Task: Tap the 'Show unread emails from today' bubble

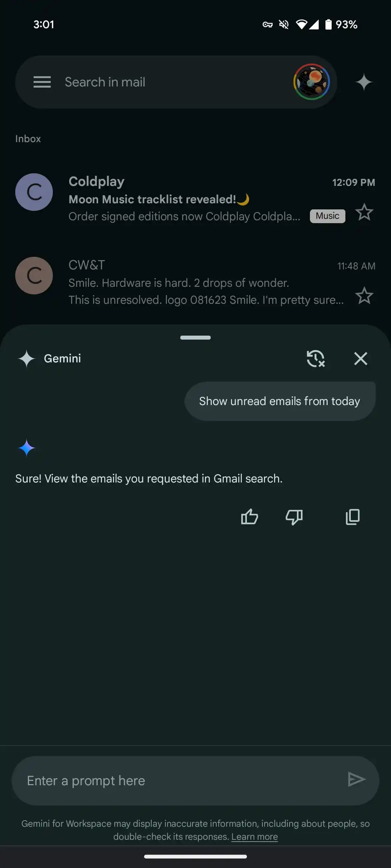Action: [280, 401]
